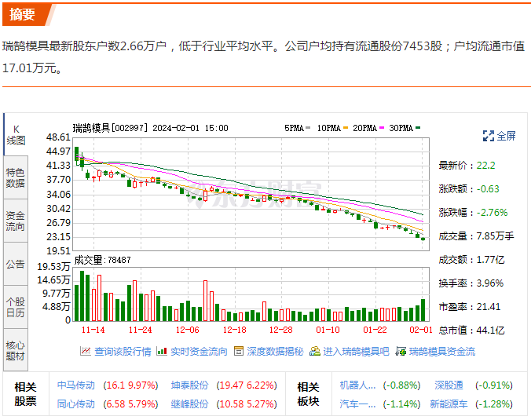This screenshot has height=420, width=531.
Task: Click the 换手率 value 3.96%
Action: pyautogui.click(x=489, y=283)
